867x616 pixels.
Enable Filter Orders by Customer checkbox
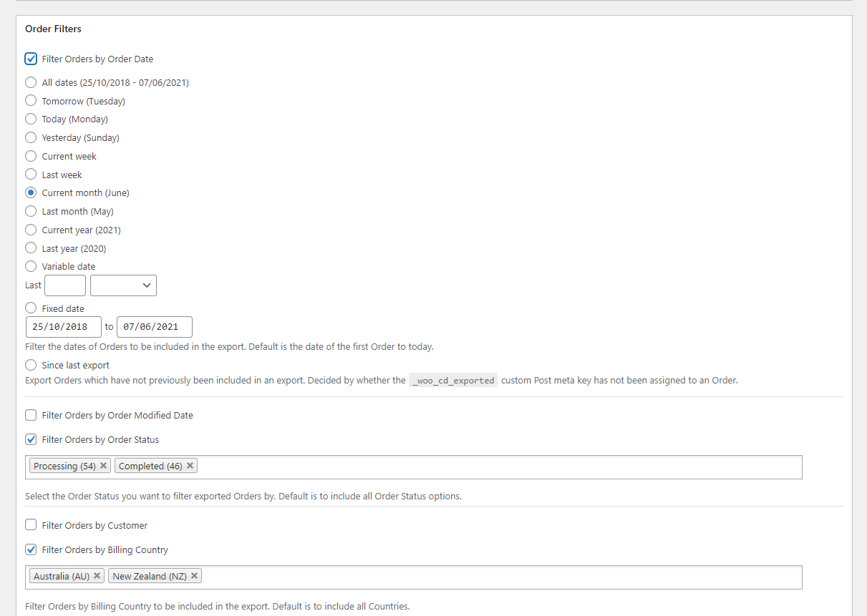(x=31, y=525)
